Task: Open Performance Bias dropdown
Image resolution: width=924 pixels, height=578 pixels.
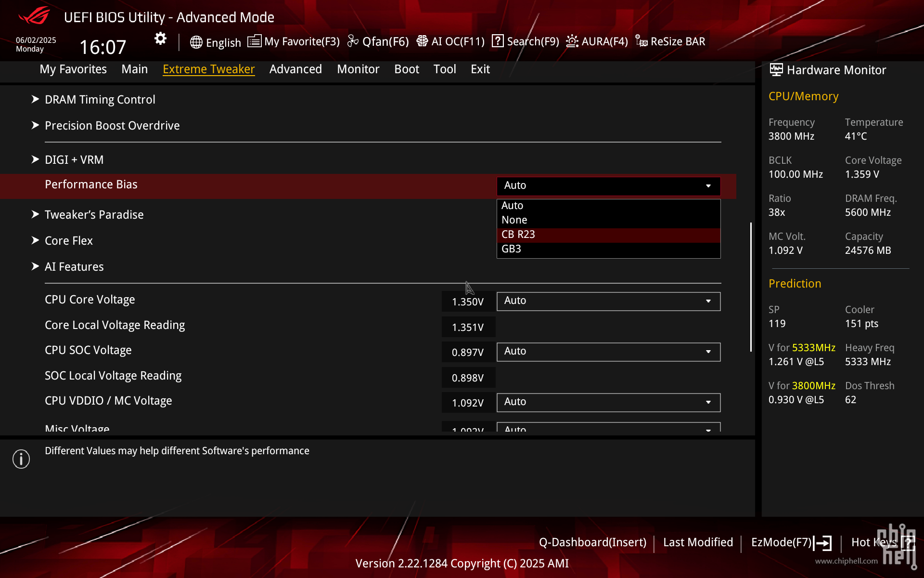Action: (608, 186)
